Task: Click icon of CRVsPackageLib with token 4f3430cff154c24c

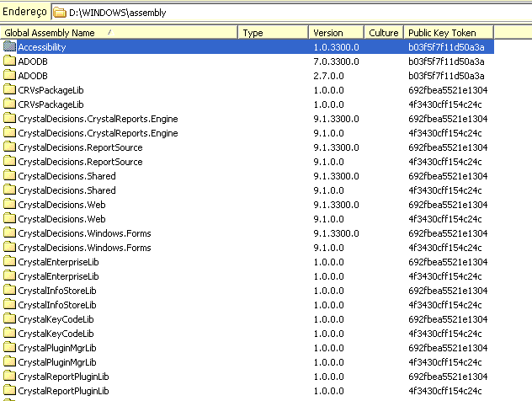Action: pyautogui.click(x=9, y=104)
